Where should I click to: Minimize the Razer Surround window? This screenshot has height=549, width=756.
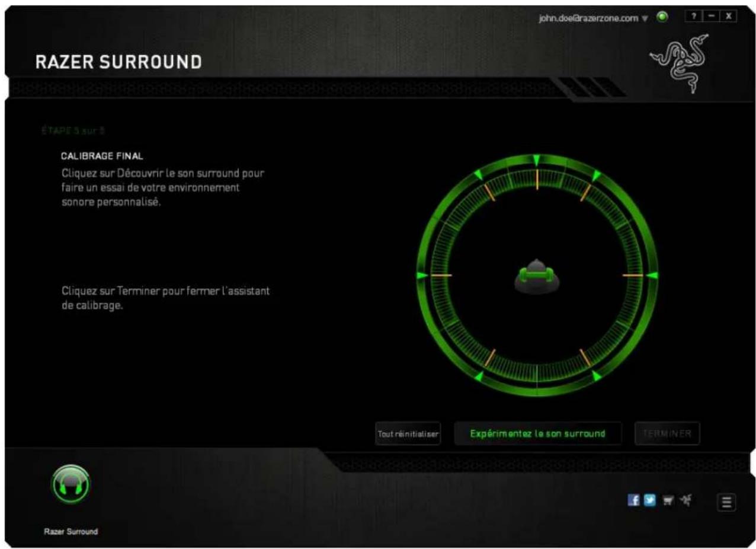(711, 17)
